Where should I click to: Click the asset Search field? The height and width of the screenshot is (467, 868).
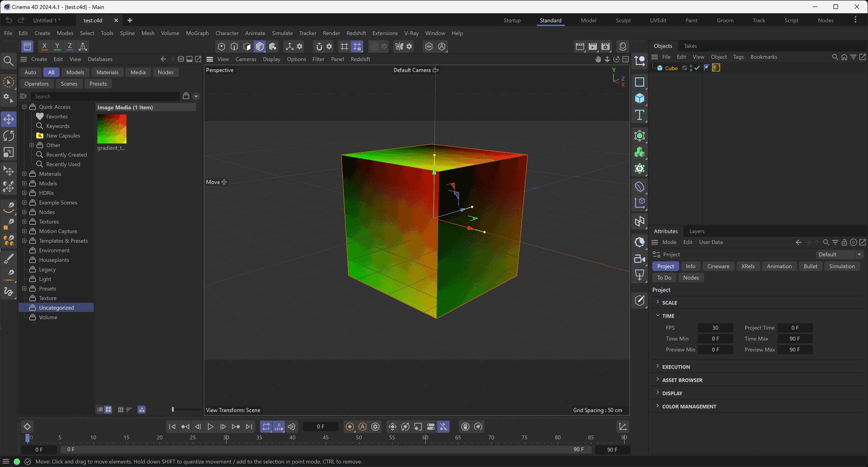pyautogui.click(x=106, y=96)
